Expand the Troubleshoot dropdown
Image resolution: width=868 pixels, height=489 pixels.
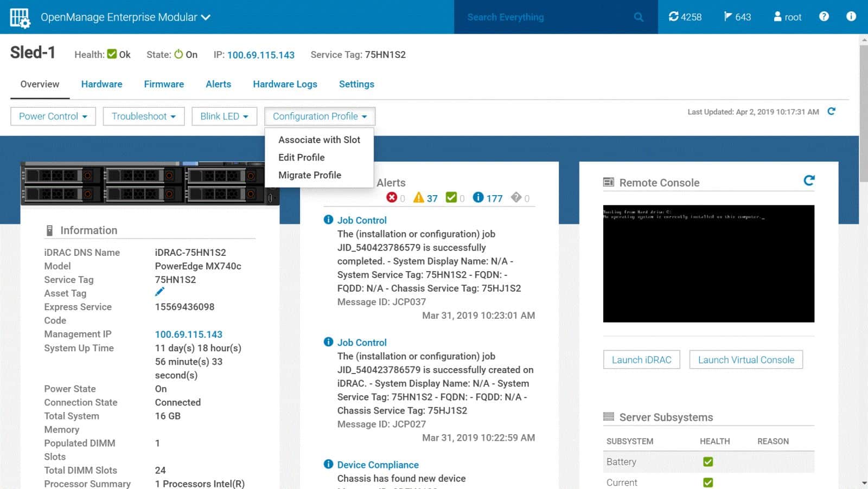pyautogui.click(x=144, y=116)
